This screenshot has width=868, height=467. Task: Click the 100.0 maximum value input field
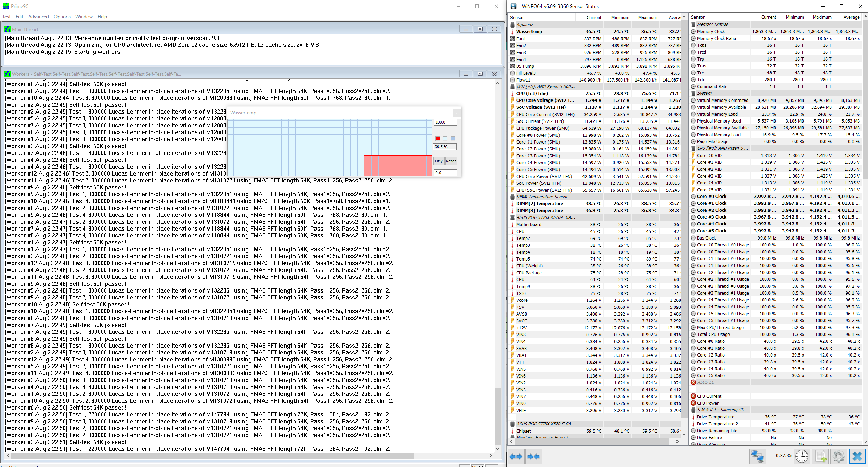(445, 122)
